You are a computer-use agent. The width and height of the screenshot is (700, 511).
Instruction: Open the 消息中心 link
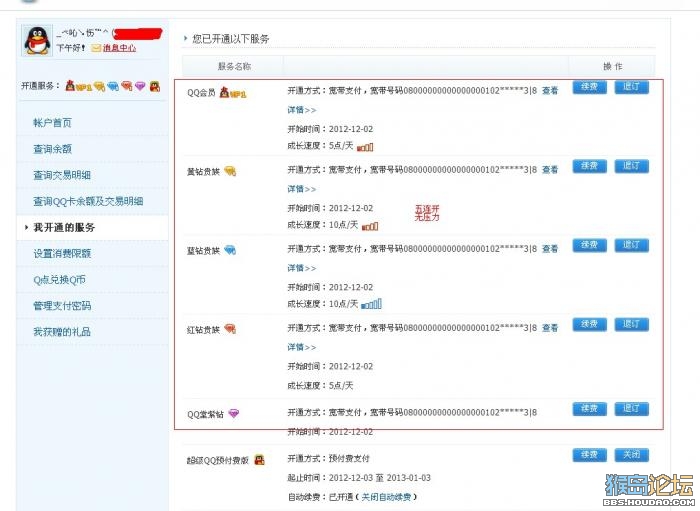119,48
